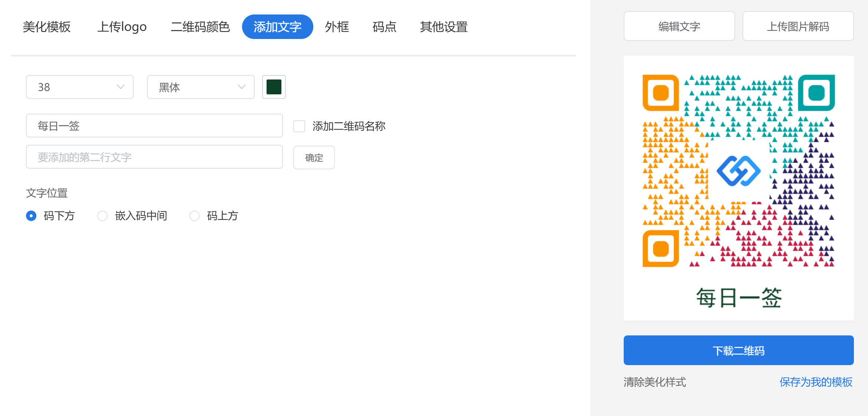This screenshot has height=416, width=868.
Task: Click the teal QR corner finder square
Action: coord(816,93)
